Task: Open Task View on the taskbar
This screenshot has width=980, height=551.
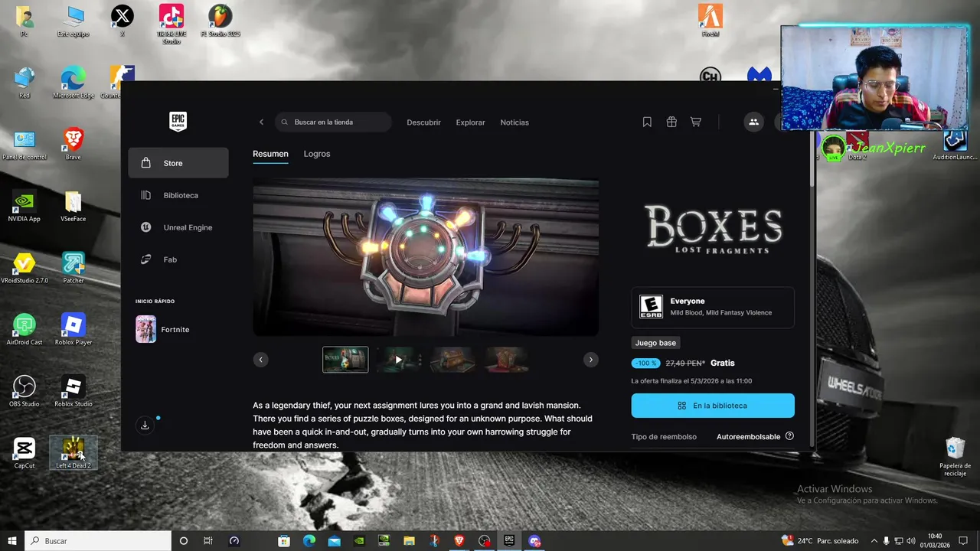Action: pyautogui.click(x=208, y=541)
